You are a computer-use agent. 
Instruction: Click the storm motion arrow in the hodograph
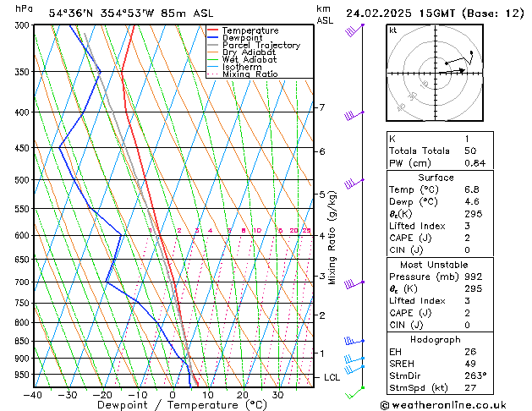point(457,71)
